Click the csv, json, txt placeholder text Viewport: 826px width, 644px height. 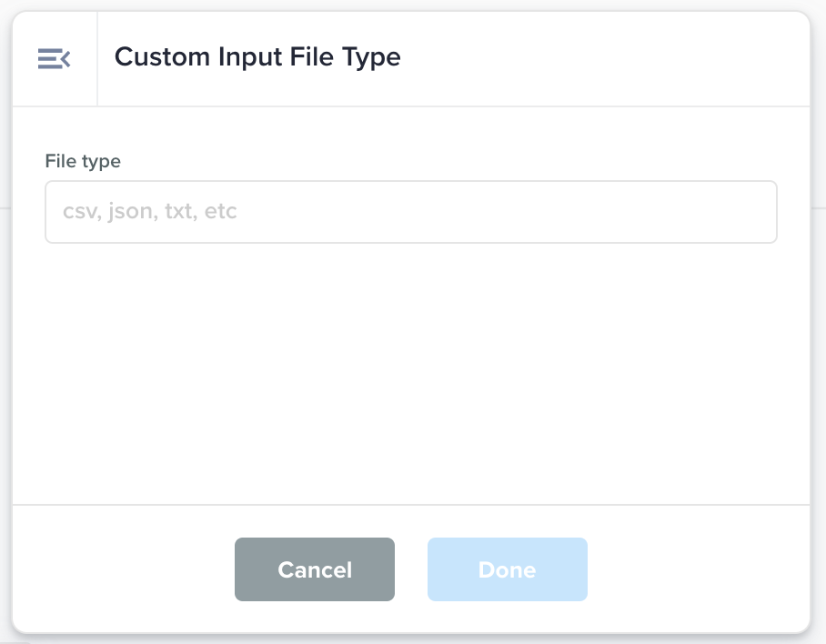pyautogui.click(x=150, y=212)
